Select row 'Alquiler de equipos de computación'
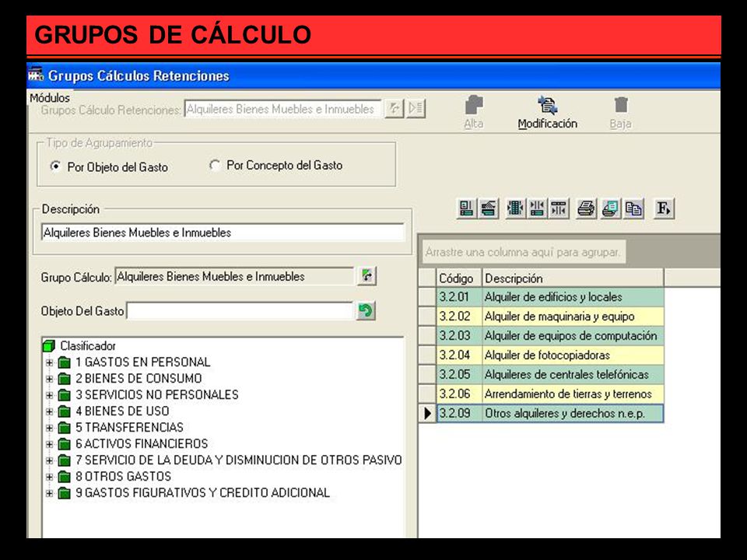747x560 pixels. (x=550, y=336)
